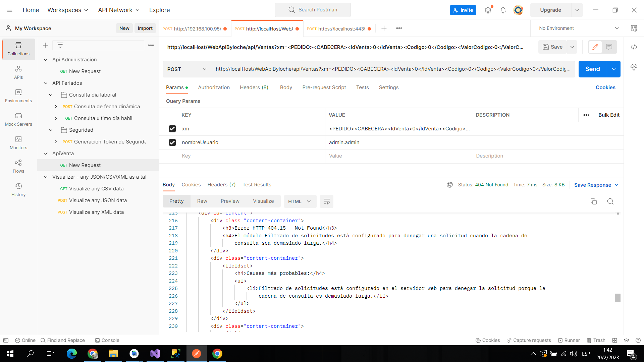Open the Environments sidebar panel
This screenshot has width=644, height=362.
pos(18,96)
